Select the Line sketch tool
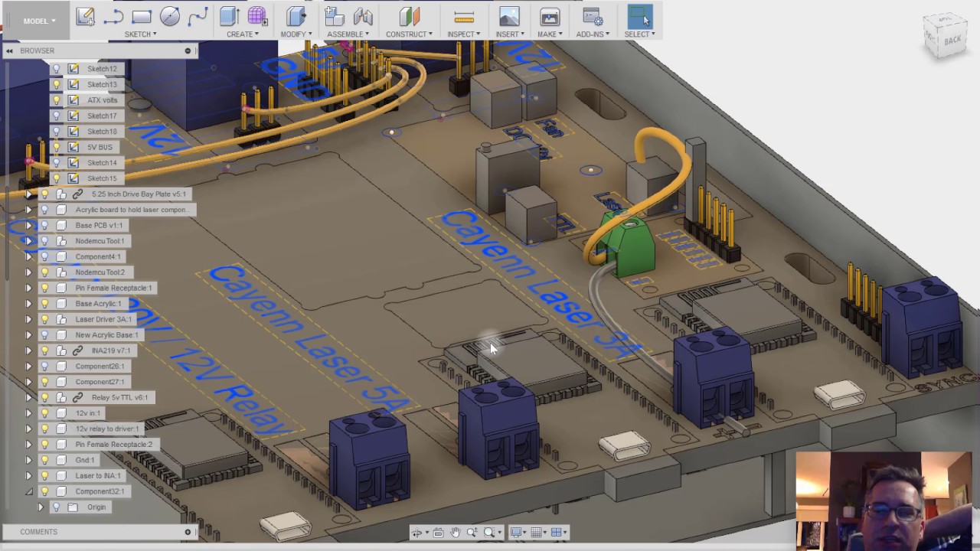This screenshot has width=980, height=551. [x=113, y=16]
